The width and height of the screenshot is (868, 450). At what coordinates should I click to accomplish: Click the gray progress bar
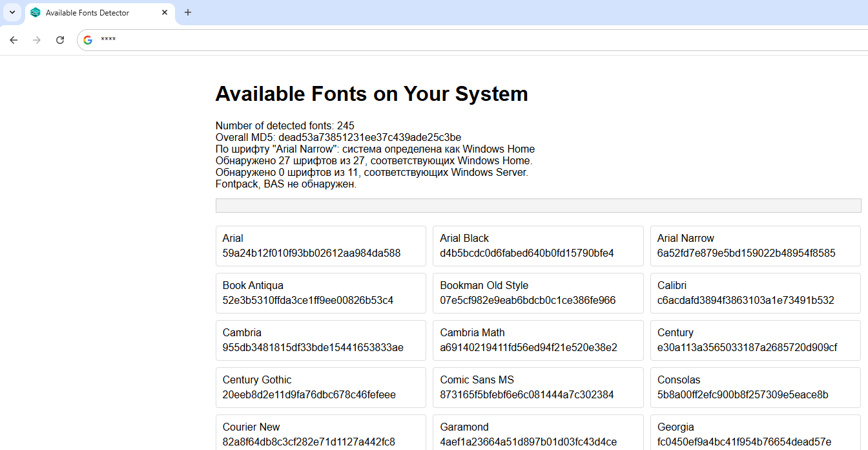[x=538, y=205]
